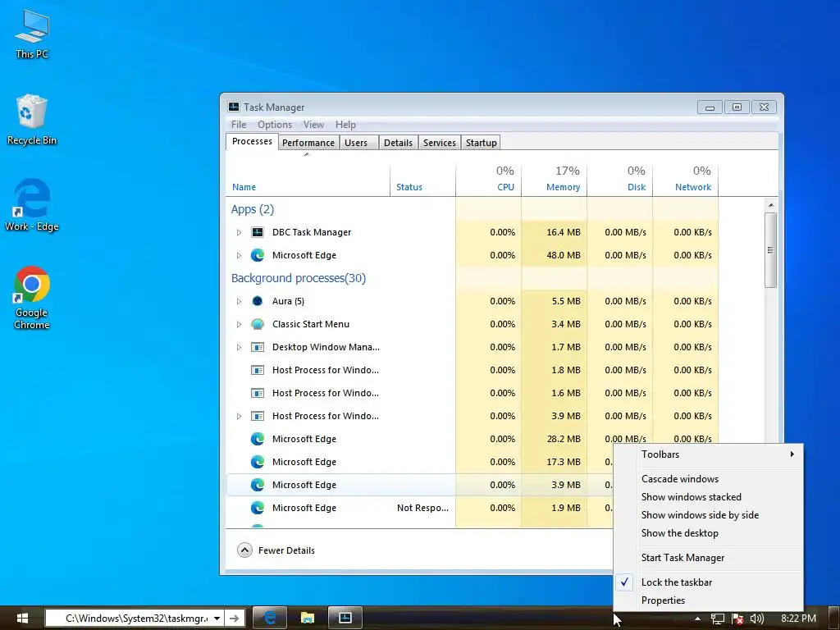Show hidden tray icons arrow
The height and width of the screenshot is (630, 840).
pos(697,619)
